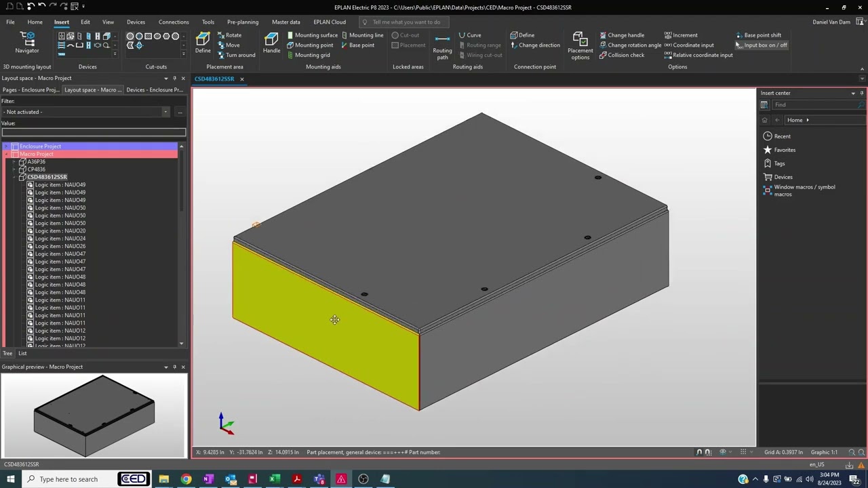Expand the Enclosure Project tree node
The height and width of the screenshot is (488, 868).
pos(6,146)
